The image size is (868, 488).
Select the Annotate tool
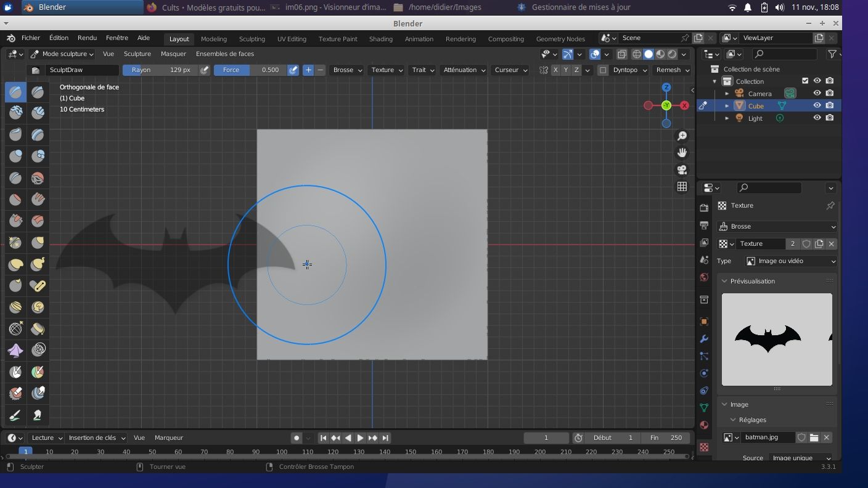15,415
